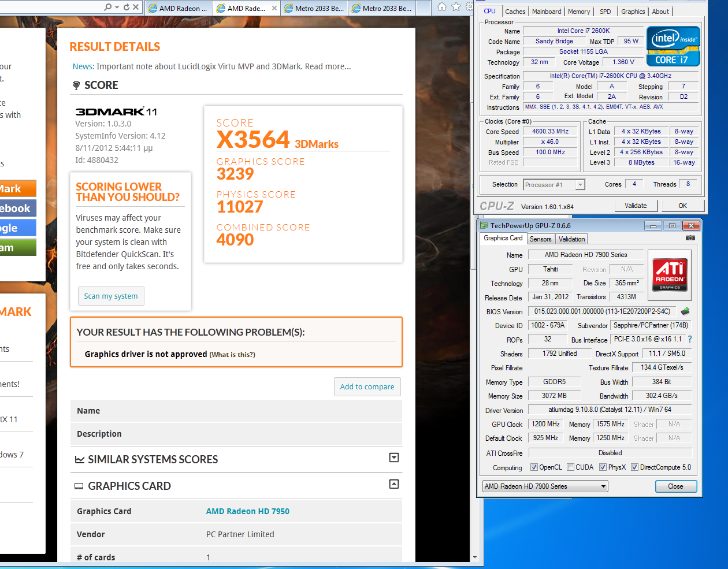Click the green sidebar button

pyautogui.click(x=18, y=247)
